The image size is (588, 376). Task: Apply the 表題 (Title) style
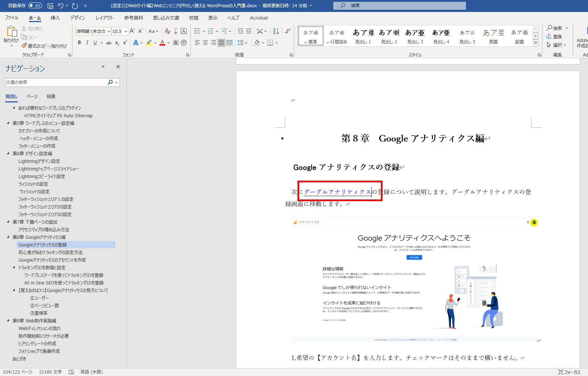(x=493, y=36)
